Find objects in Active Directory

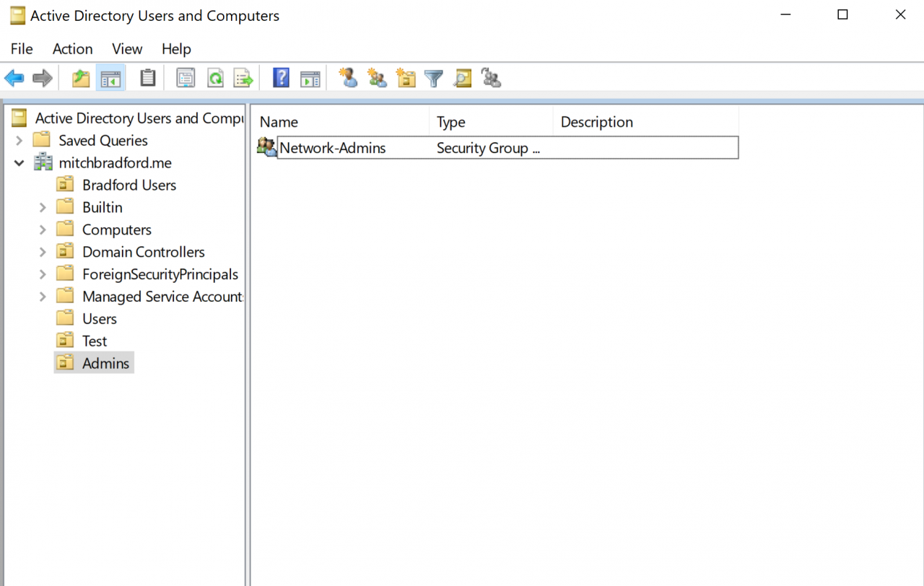pos(462,77)
